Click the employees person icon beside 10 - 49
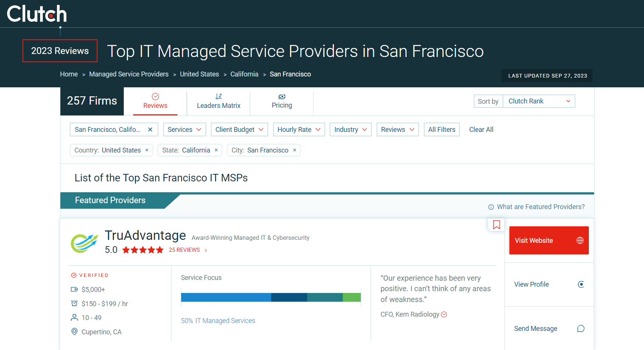 74,318
